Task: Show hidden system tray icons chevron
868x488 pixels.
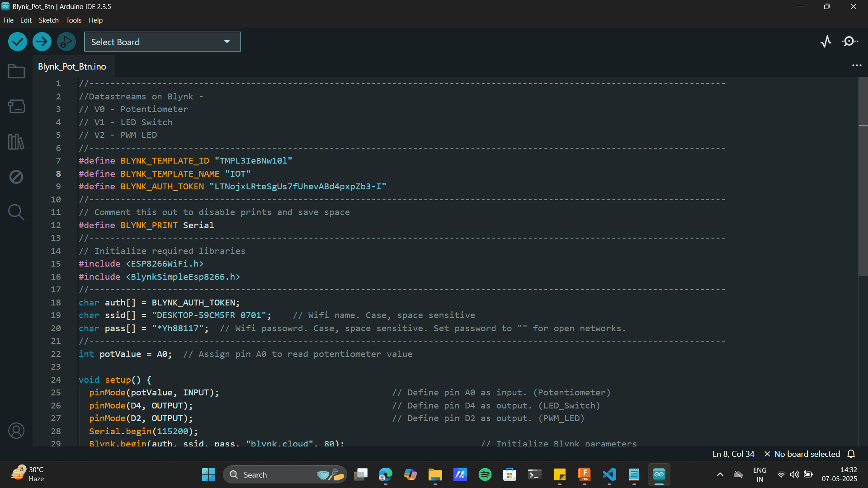Action: [720, 474]
